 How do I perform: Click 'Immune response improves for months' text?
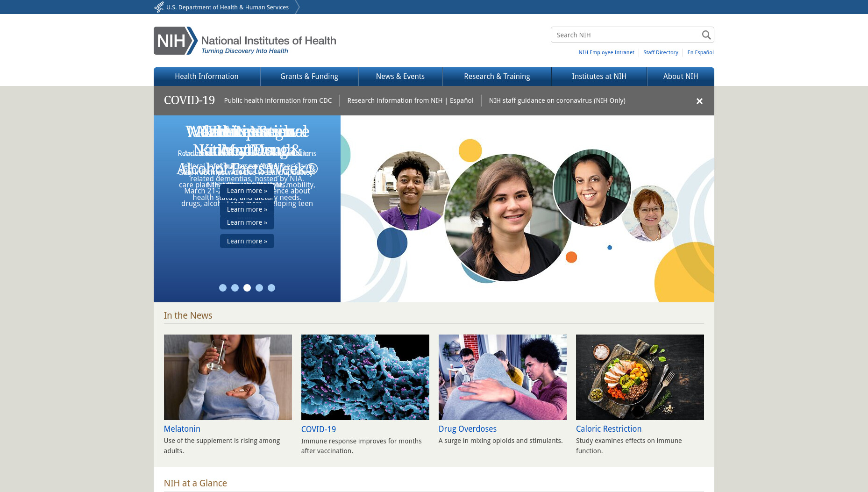click(x=362, y=446)
